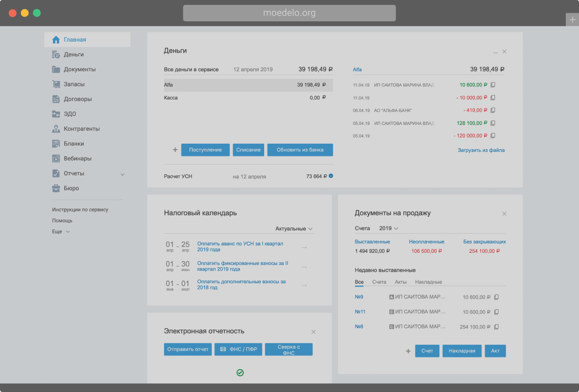Open the Вебинары icon in sidebar
Viewport: 579px width, 392px height.
[56, 158]
